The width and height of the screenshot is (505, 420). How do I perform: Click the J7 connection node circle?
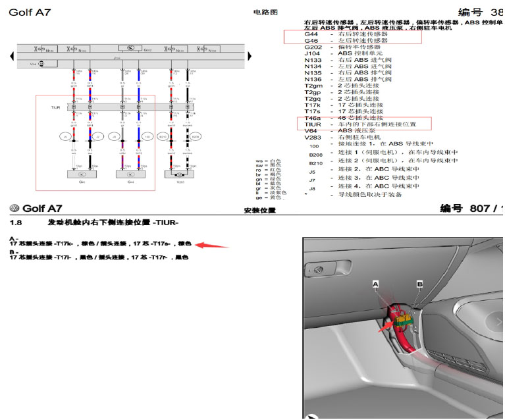click(x=98, y=136)
